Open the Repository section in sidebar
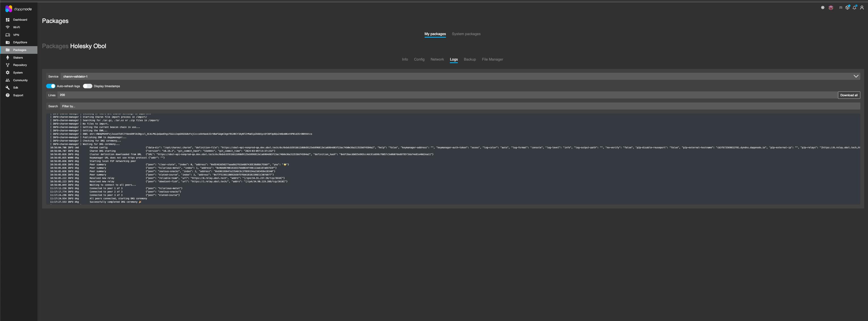This screenshot has height=321, width=868. tap(20, 65)
